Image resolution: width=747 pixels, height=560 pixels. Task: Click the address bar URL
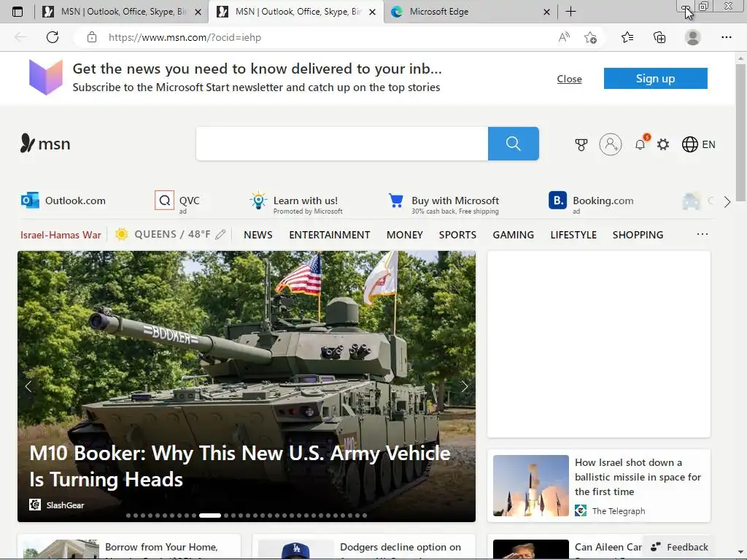point(185,37)
